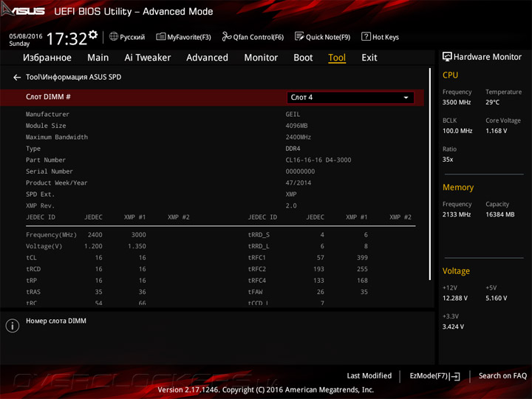Click Module Size value 4096MB
Image resolution: width=532 pixels, height=399 pixels.
296,126
